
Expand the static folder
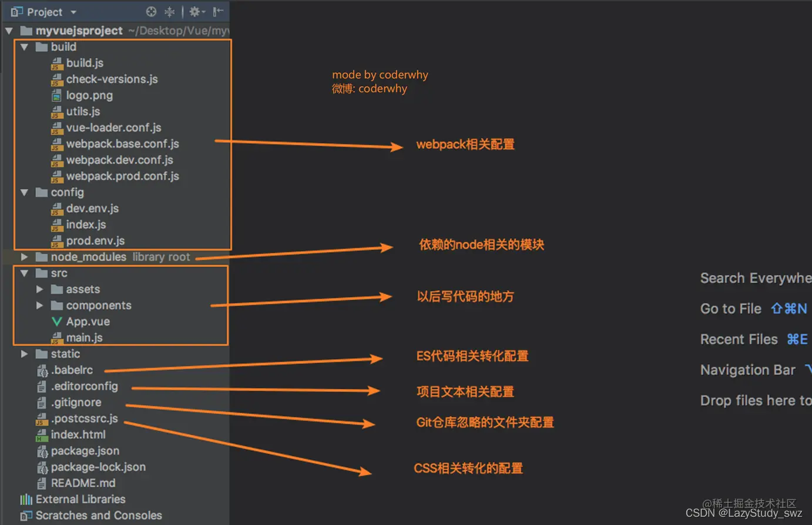pyautogui.click(x=24, y=354)
